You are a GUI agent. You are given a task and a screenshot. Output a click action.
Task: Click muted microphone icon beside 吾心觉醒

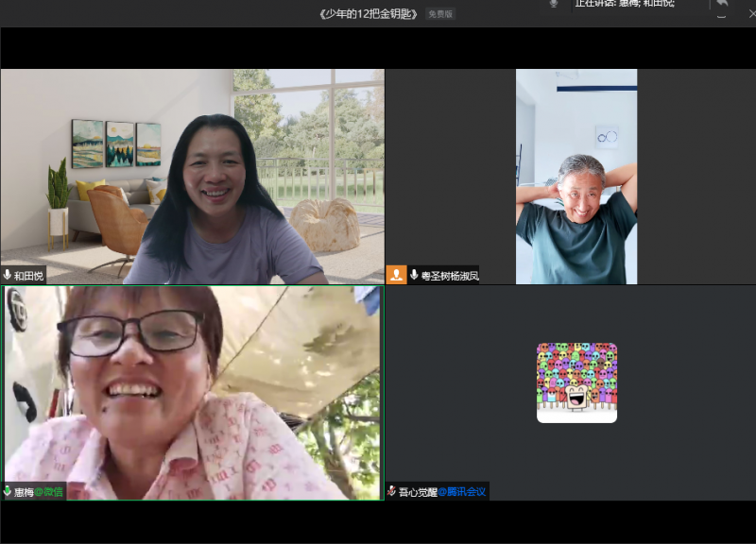[391, 491]
